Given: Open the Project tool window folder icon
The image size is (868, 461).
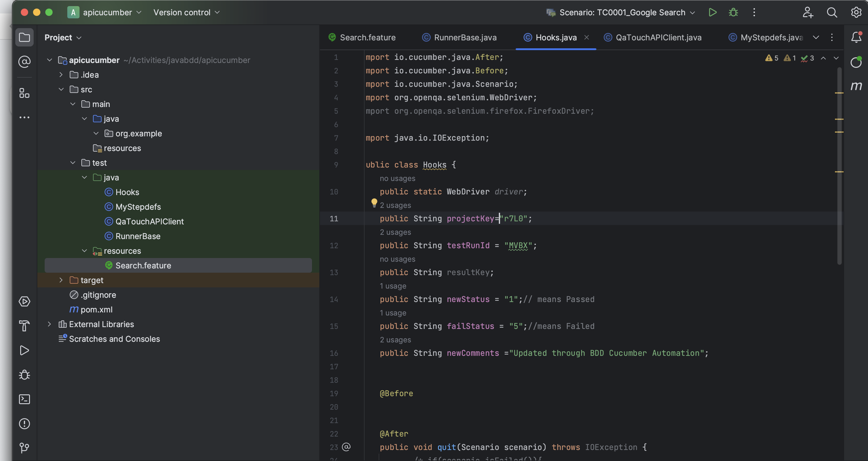Looking at the screenshot, I should click(x=24, y=37).
